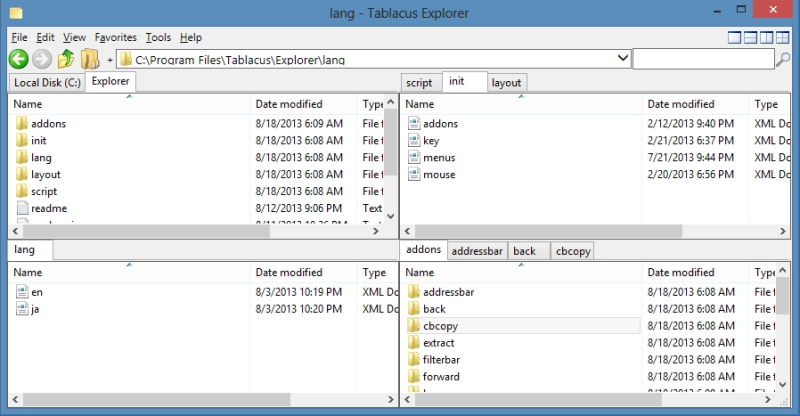Sort Explorer pane by Date modified

point(302,104)
